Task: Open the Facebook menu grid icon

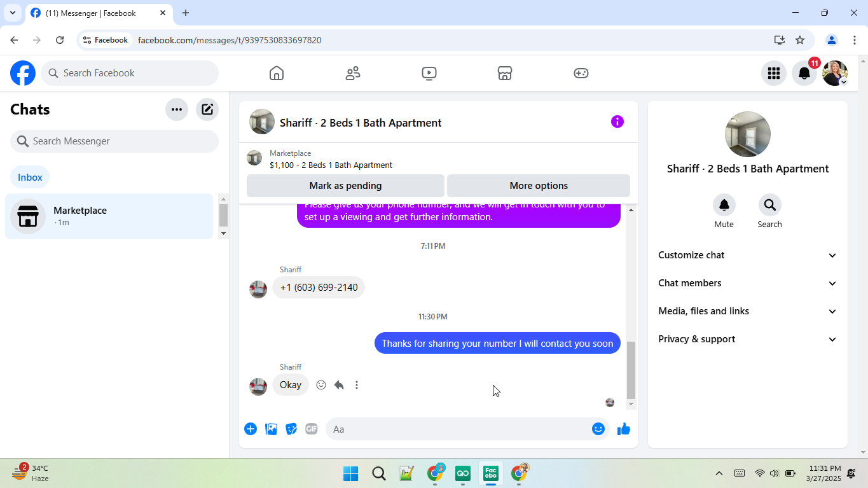Action: pos(774,73)
